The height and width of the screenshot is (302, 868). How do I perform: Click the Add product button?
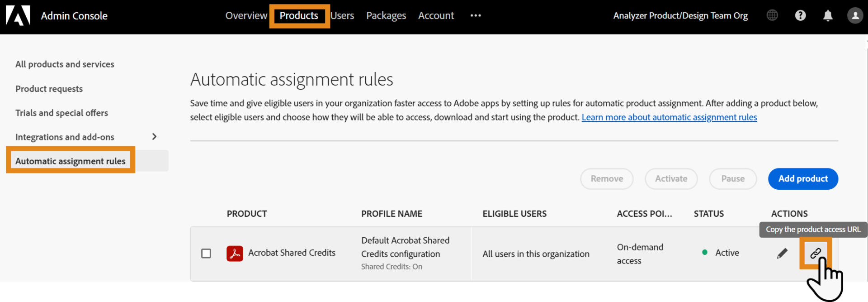coord(803,179)
